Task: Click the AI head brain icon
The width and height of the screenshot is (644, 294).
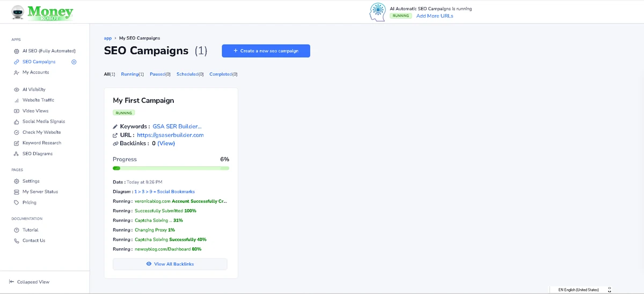Action: (377, 12)
